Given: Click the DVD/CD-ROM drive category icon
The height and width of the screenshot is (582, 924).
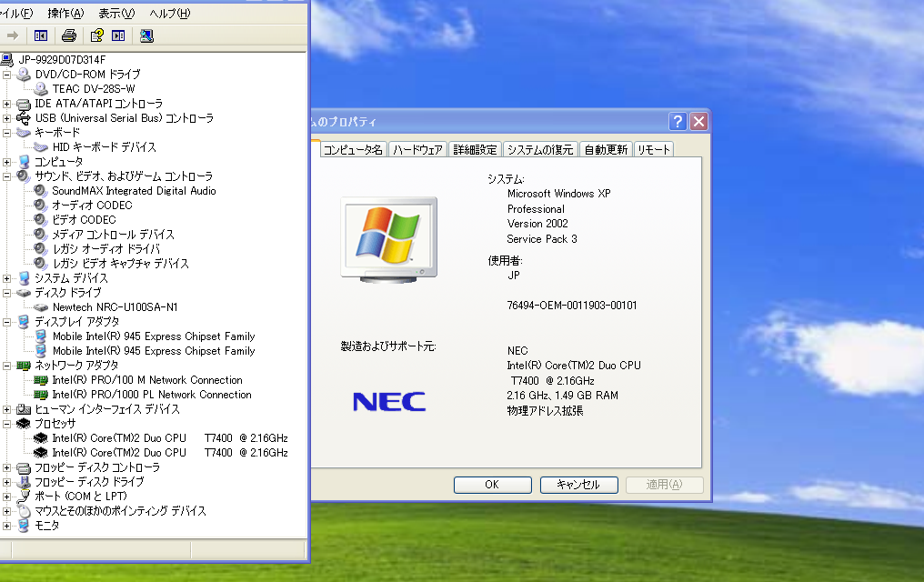Looking at the screenshot, I should pos(24,75).
